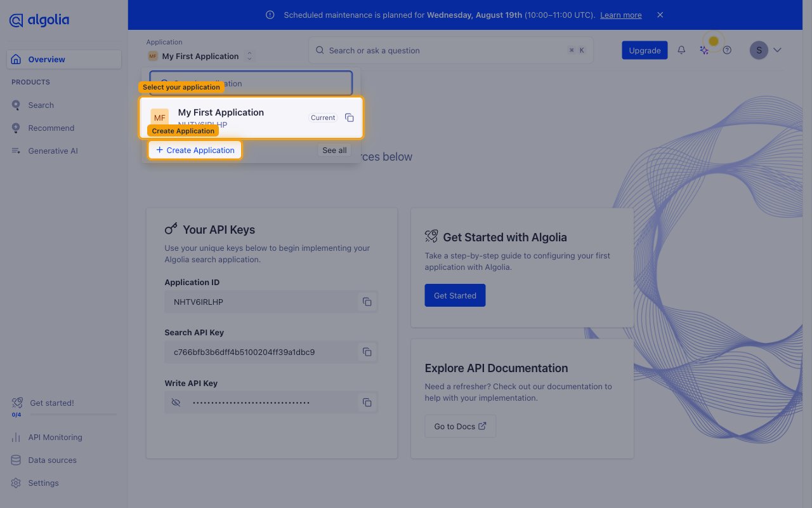Open the Search product in sidebar

[41, 105]
